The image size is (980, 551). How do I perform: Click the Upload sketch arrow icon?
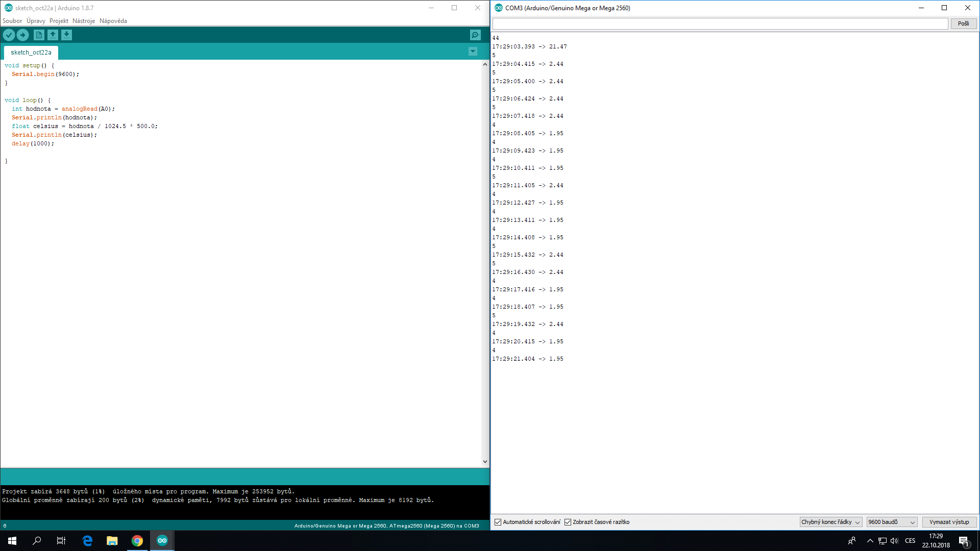click(x=23, y=35)
